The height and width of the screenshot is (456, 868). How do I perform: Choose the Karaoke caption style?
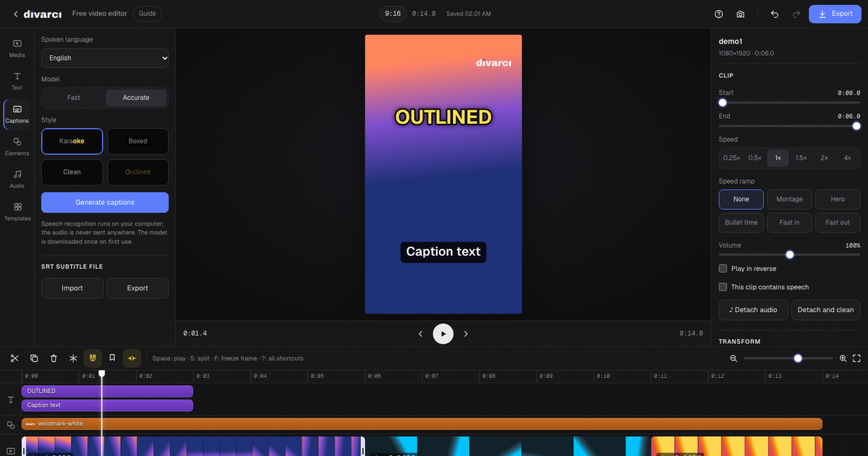pyautogui.click(x=72, y=141)
